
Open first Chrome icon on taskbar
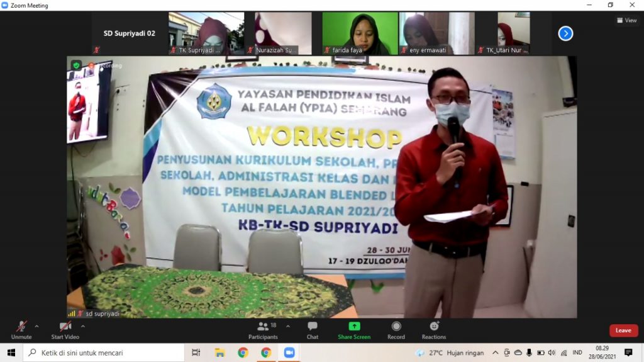tap(243, 353)
